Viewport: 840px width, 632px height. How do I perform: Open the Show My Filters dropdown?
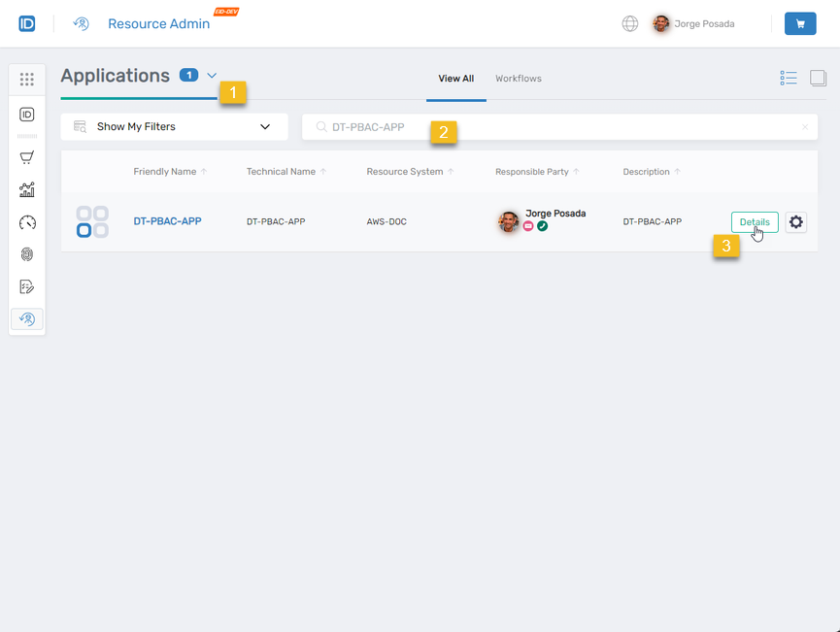click(x=173, y=126)
